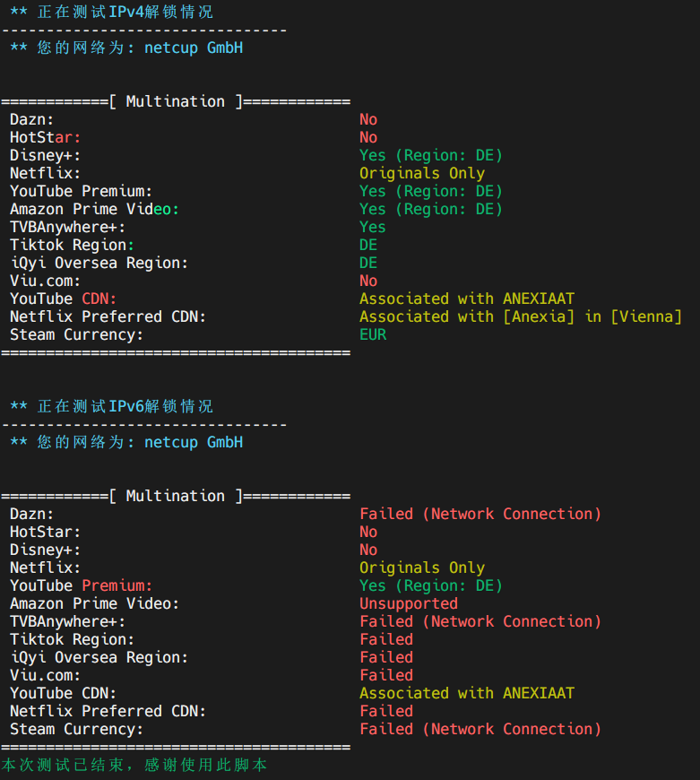
Task: Click the final green test-finished message line
Action: pos(134,765)
